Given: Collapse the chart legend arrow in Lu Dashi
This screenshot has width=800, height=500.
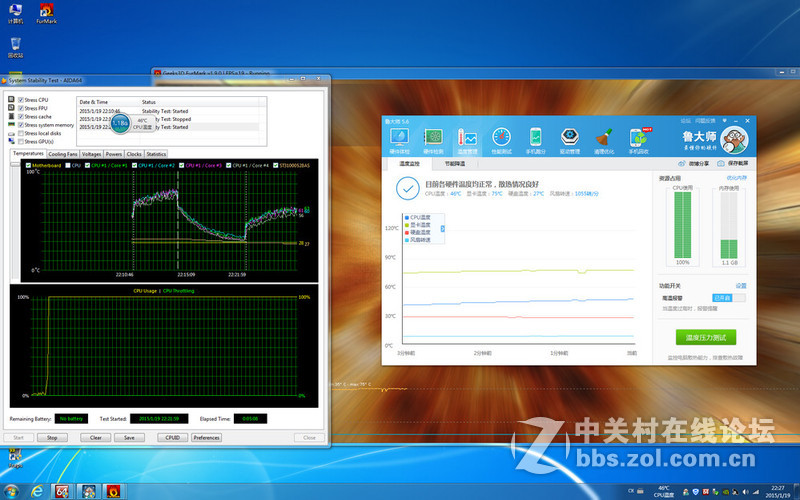Looking at the screenshot, I should (x=442, y=229).
